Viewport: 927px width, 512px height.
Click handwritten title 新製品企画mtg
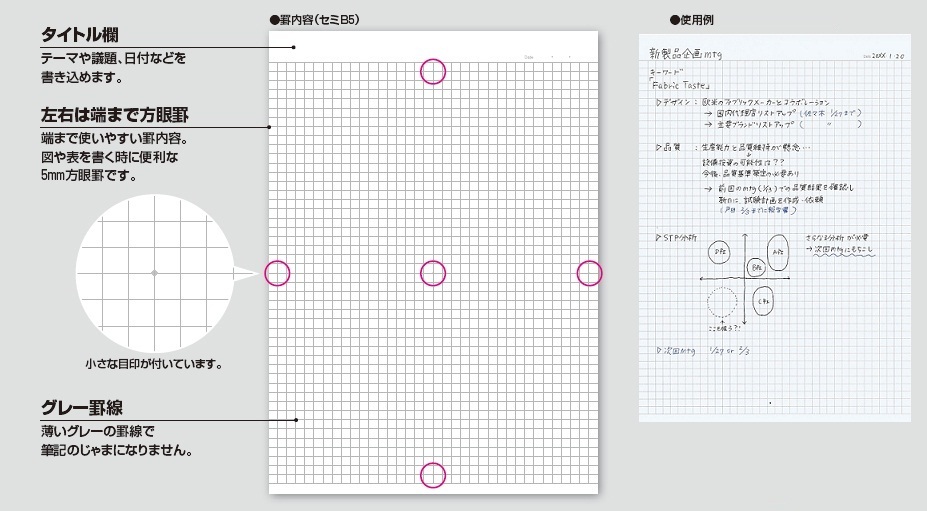[x=685, y=54]
